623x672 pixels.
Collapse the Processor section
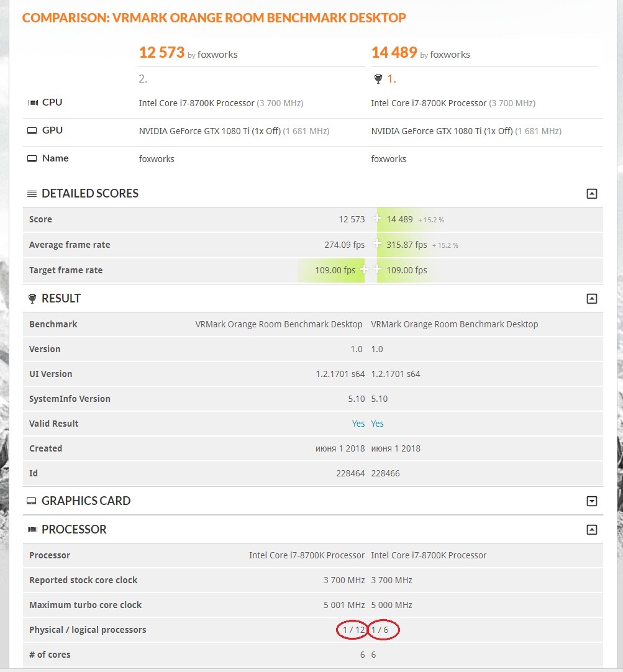point(591,530)
